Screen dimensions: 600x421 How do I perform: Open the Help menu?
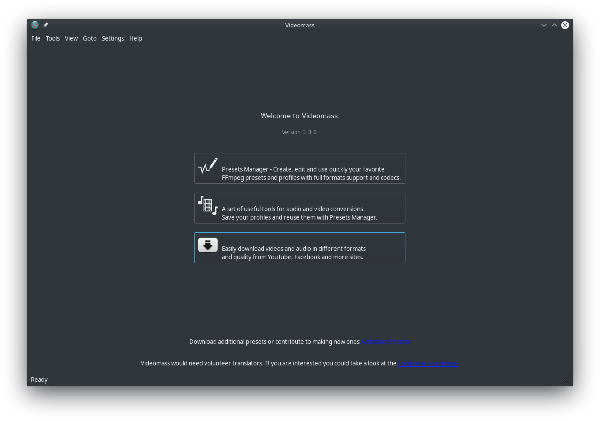[x=136, y=38]
